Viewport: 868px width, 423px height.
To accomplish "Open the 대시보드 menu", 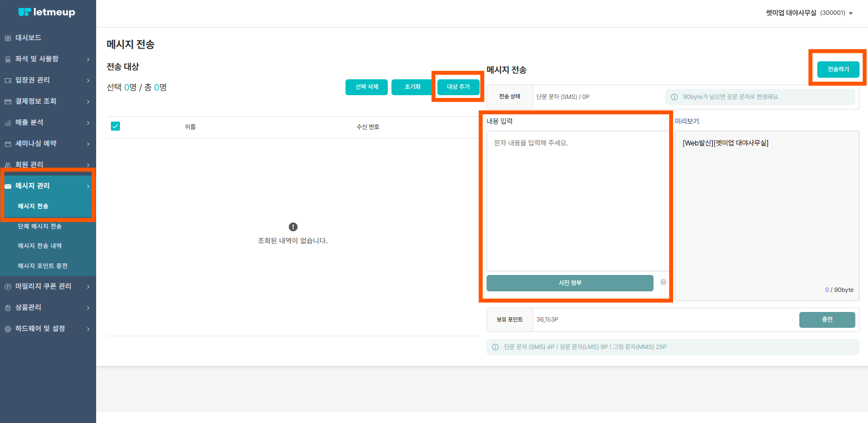I will point(48,38).
